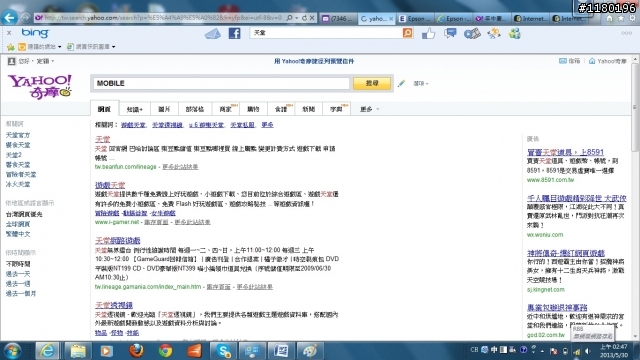Click the magnifier search icon in address bar
640x360 pixels.
pos(289,18)
